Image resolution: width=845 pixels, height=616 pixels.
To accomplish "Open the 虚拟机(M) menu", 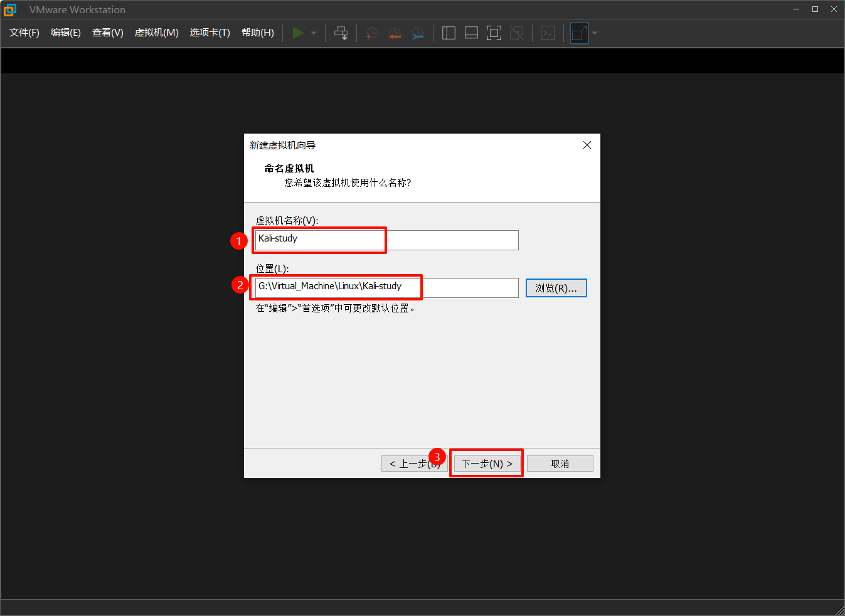I will (156, 33).
